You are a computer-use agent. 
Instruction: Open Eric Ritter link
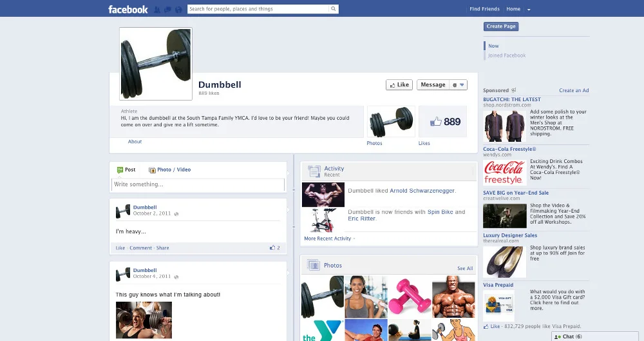361,219
